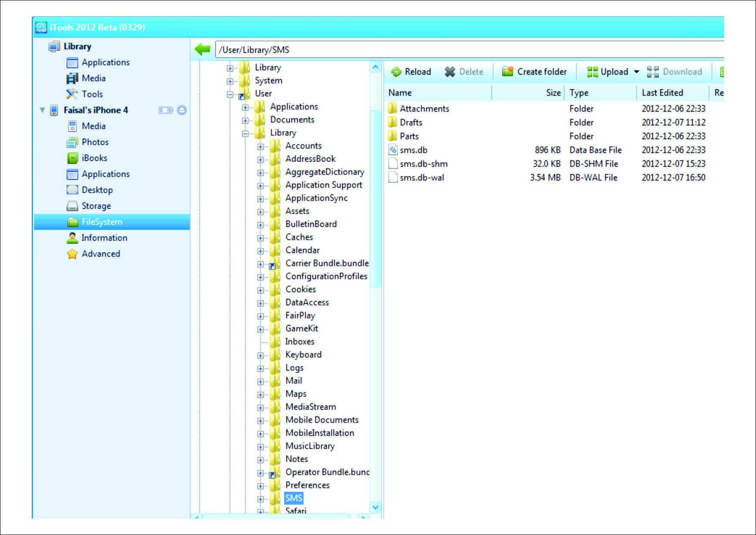This screenshot has height=535, width=756.
Task: Click the Reload toolbar icon
Action: pyautogui.click(x=396, y=72)
